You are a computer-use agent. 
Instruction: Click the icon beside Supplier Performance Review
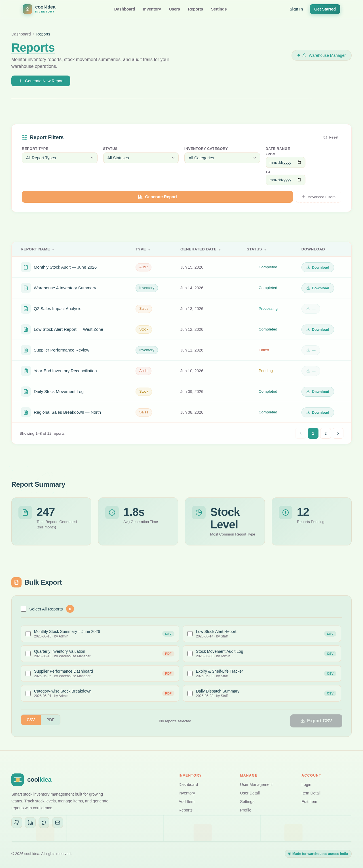26,350
